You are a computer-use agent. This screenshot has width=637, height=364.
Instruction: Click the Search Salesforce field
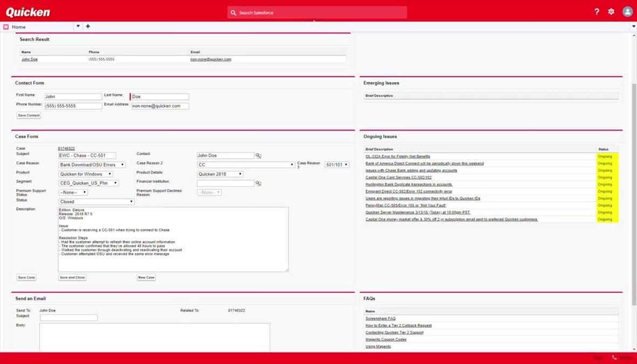tap(317, 12)
